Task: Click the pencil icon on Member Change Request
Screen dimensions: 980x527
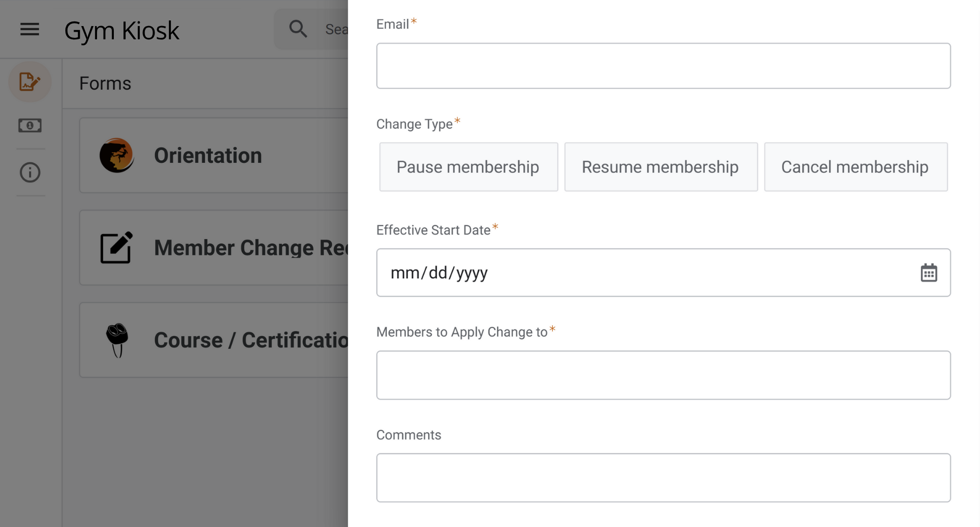Action: pyautogui.click(x=116, y=247)
